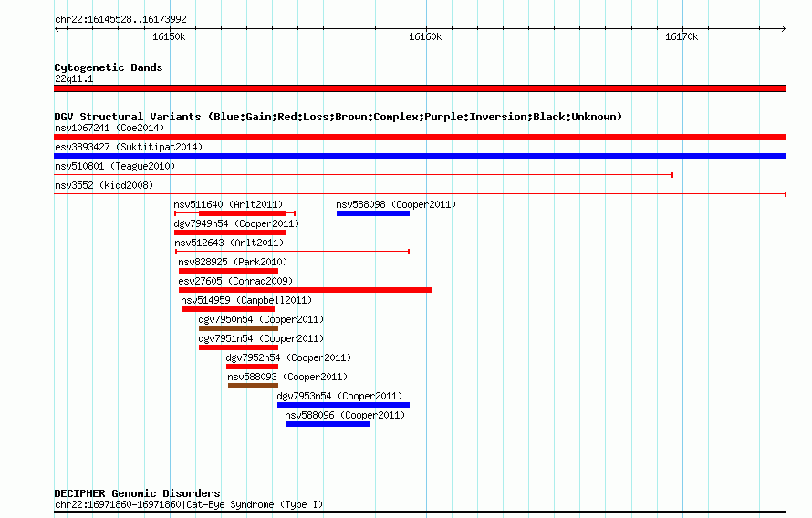The width and height of the screenshot is (812, 518).
Task: Click the dgv7951n54 red loss bar
Action: tap(238, 347)
